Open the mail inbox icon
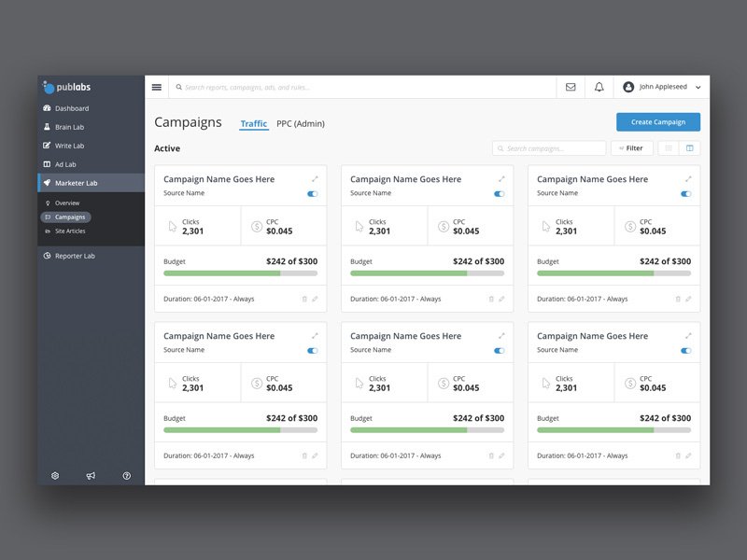Image resolution: width=747 pixels, height=560 pixels. (x=571, y=87)
